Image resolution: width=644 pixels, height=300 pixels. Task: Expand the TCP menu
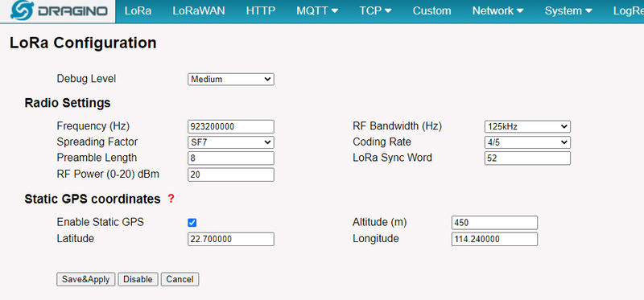tap(375, 11)
